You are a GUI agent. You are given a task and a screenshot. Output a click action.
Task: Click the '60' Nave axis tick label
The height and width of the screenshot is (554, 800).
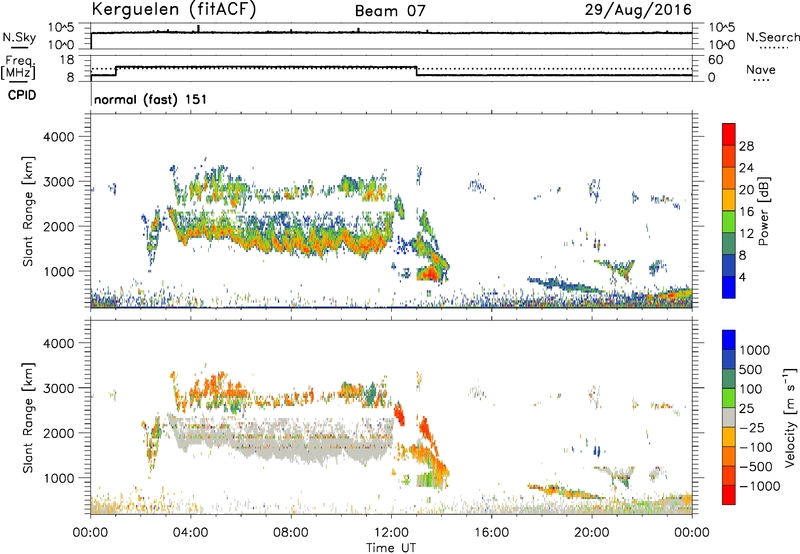716,60
